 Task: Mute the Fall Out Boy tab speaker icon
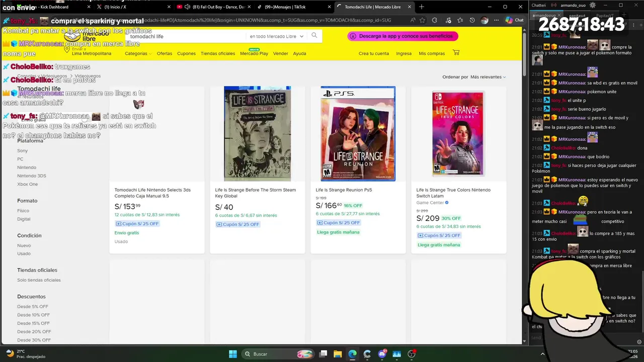tap(187, 7)
